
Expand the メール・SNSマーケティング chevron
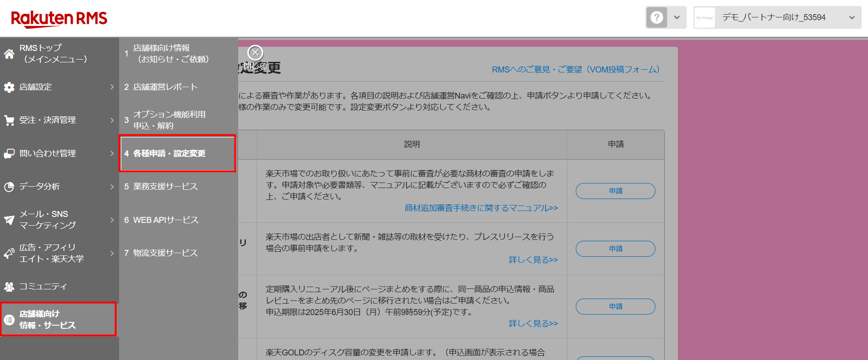click(x=112, y=220)
